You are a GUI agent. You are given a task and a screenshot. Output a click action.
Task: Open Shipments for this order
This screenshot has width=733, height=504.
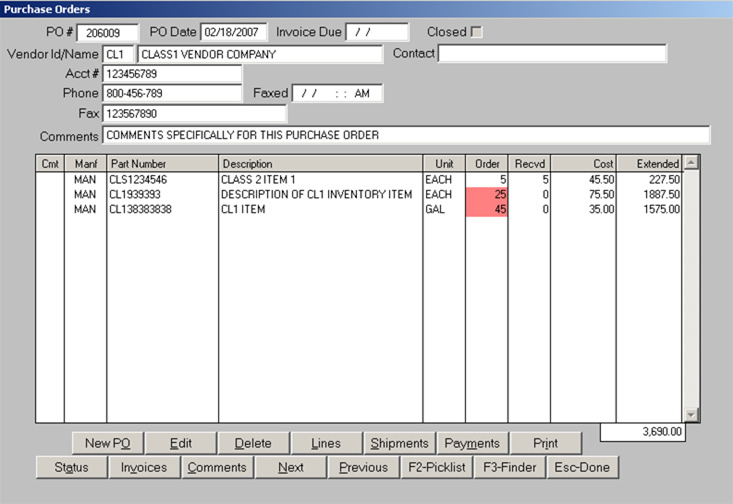click(399, 443)
